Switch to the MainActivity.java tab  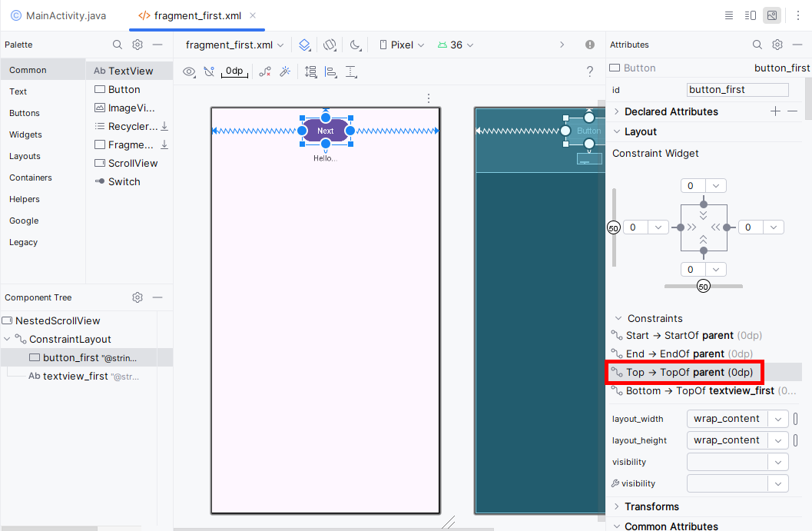click(x=58, y=15)
